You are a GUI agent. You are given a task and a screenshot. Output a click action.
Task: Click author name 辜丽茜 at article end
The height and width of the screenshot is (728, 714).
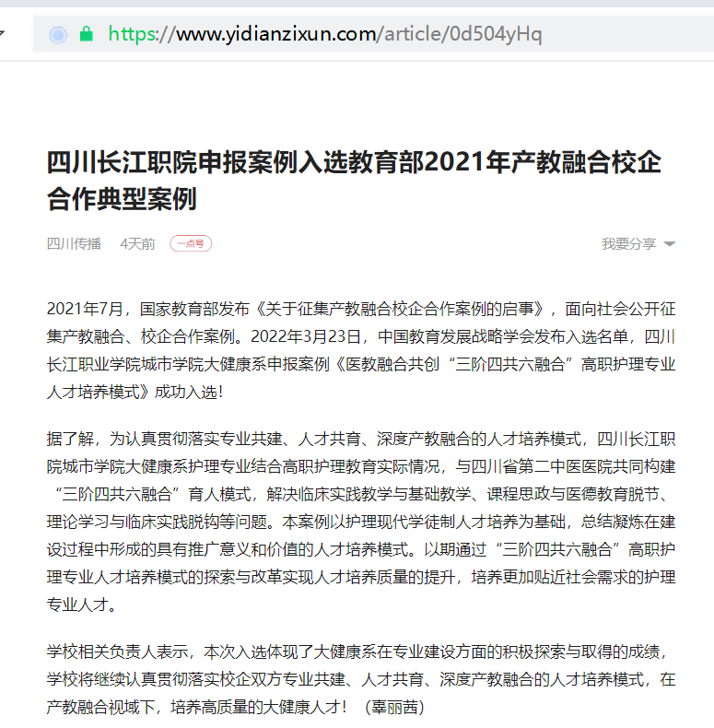395,707
